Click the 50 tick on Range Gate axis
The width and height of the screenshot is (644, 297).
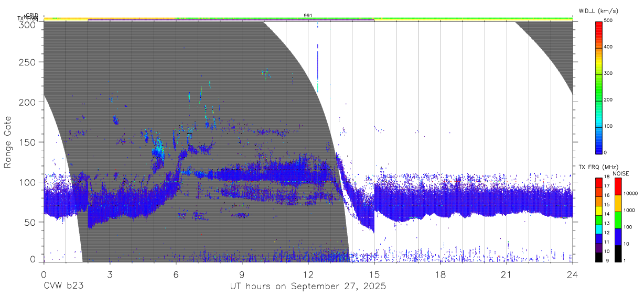coord(31,222)
